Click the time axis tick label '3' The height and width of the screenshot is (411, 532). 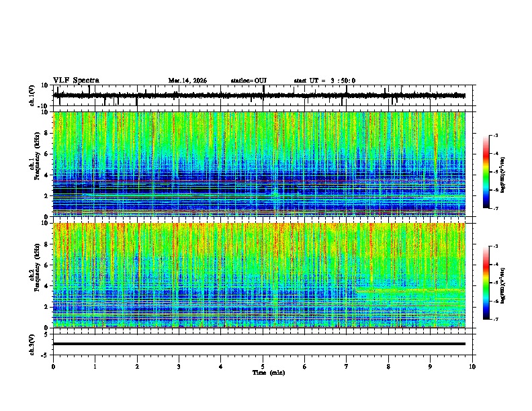click(179, 367)
